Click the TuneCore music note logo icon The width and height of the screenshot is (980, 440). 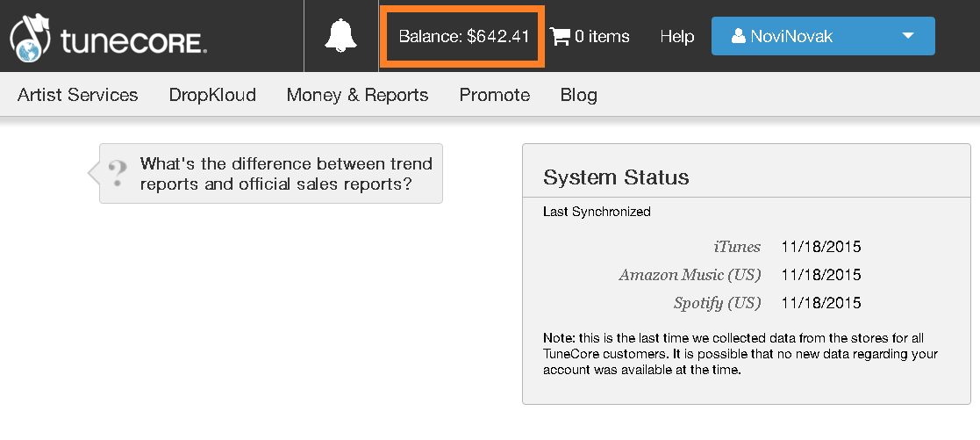click(30, 38)
